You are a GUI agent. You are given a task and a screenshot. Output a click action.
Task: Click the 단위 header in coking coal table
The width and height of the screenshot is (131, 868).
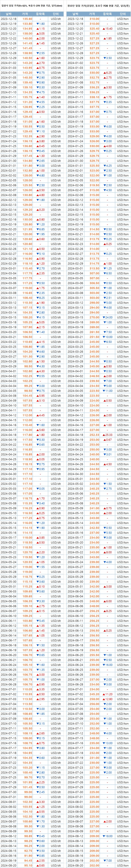tap(122, 14)
